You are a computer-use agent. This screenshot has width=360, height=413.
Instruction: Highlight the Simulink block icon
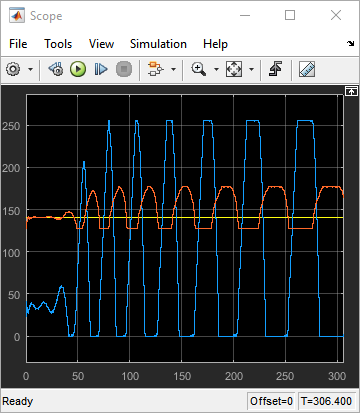tap(156, 69)
